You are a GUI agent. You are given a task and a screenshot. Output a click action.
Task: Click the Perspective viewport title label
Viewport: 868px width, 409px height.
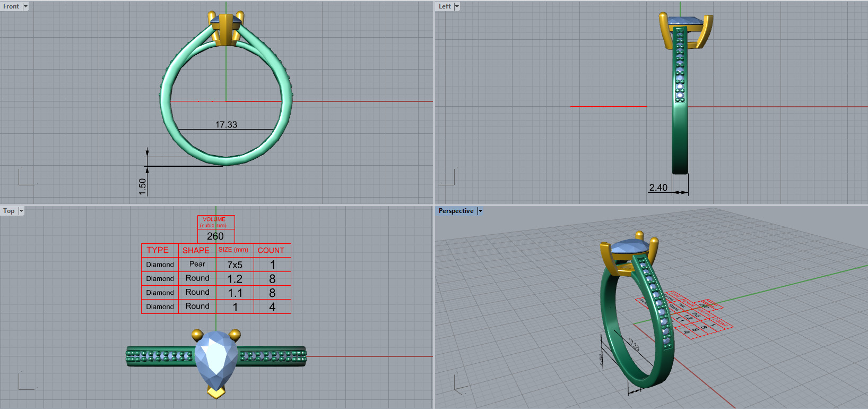click(x=456, y=211)
